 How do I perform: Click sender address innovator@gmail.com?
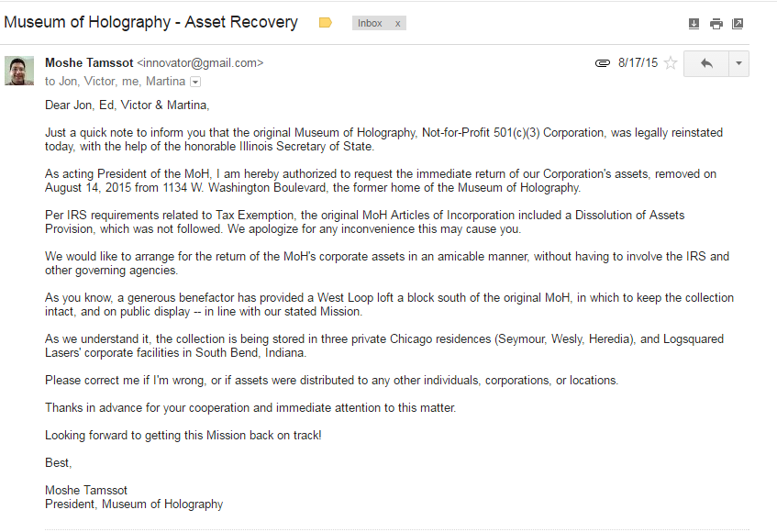click(200, 63)
